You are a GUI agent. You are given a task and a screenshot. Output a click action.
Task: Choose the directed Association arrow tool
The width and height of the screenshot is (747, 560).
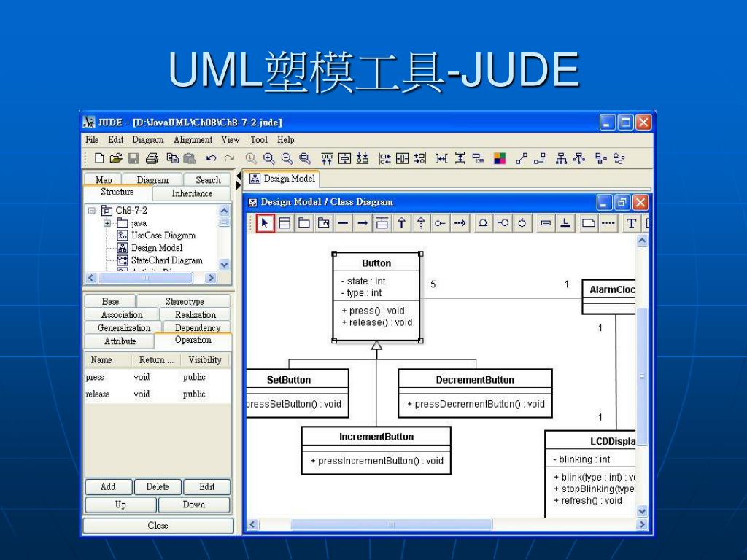[x=363, y=223]
